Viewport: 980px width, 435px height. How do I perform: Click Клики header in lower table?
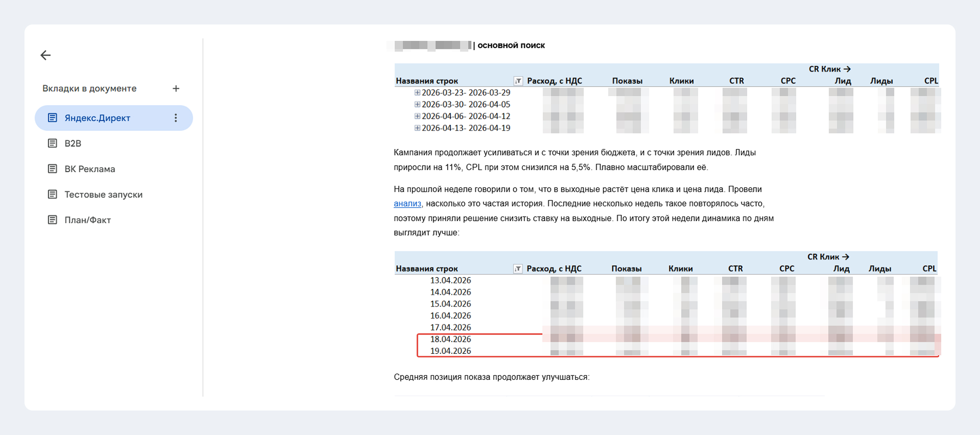pyautogui.click(x=681, y=269)
